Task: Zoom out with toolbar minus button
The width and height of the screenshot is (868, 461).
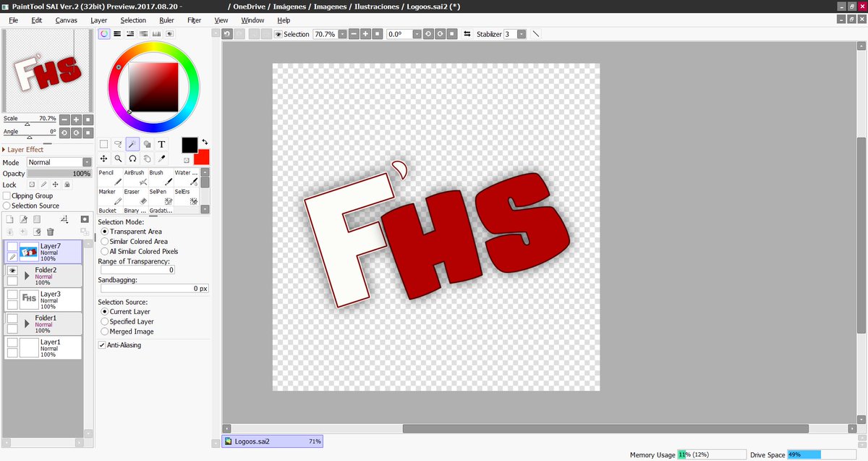Action: tap(353, 34)
